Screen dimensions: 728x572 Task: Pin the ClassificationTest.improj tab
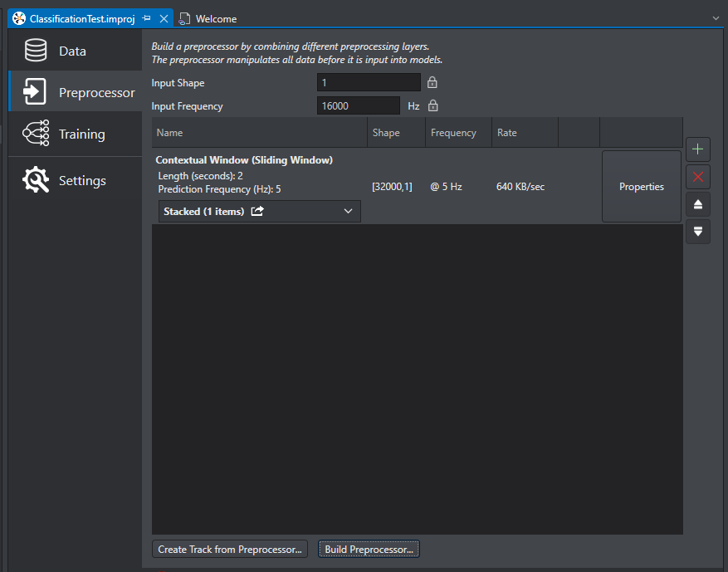pyautogui.click(x=147, y=18)
